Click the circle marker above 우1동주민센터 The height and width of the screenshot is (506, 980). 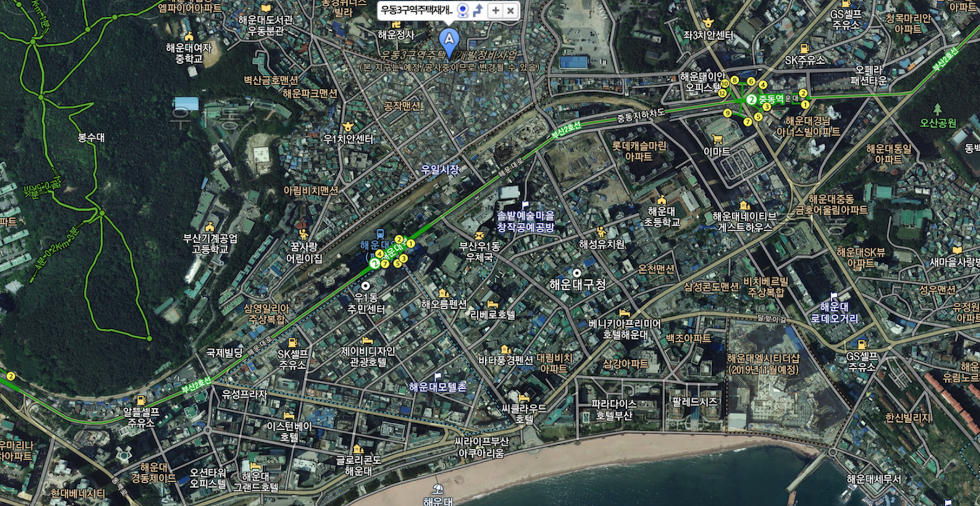pyautogui.click(x=366, y=286)
